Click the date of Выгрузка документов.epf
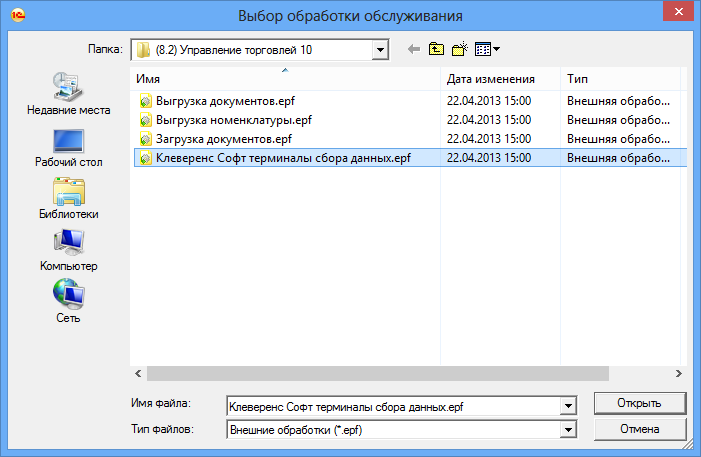Image resolution: width=701 pixels, height=457 pixels. [x=489, y=101]
